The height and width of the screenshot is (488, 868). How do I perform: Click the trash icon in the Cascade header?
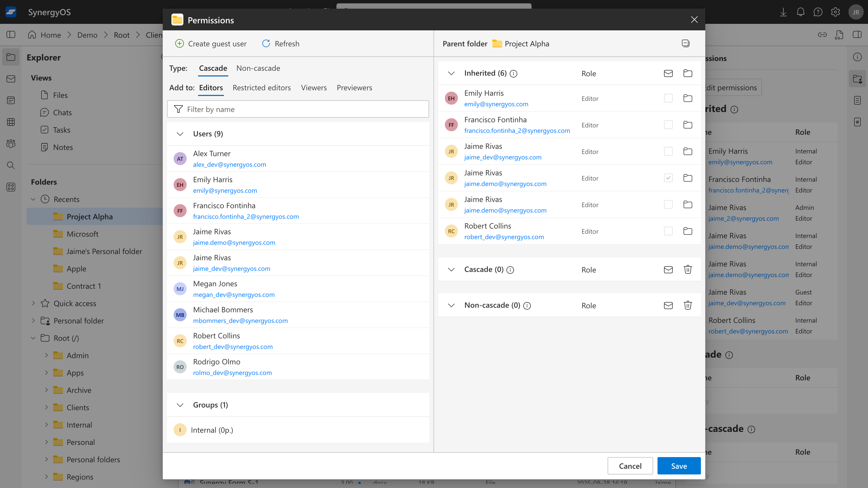[688, 269]
